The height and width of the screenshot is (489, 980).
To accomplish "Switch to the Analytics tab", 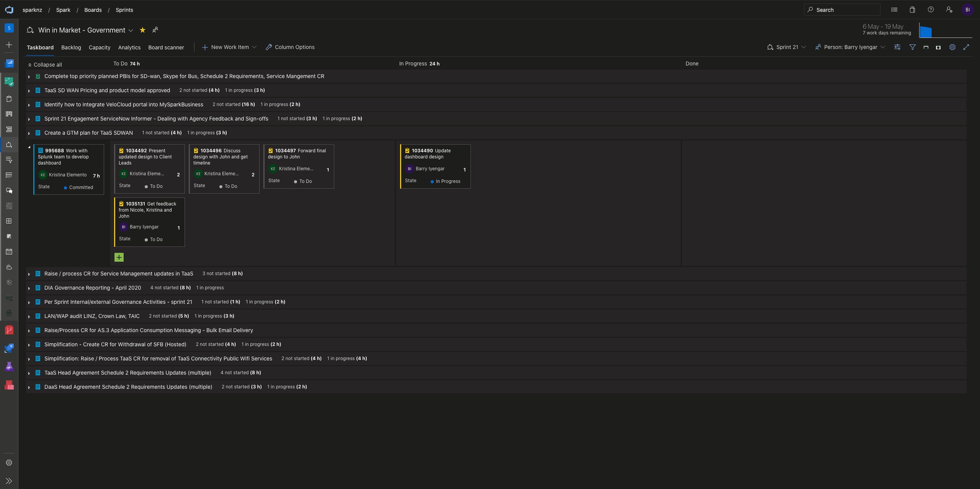I will pyautogui.click(x=129, y=47).
